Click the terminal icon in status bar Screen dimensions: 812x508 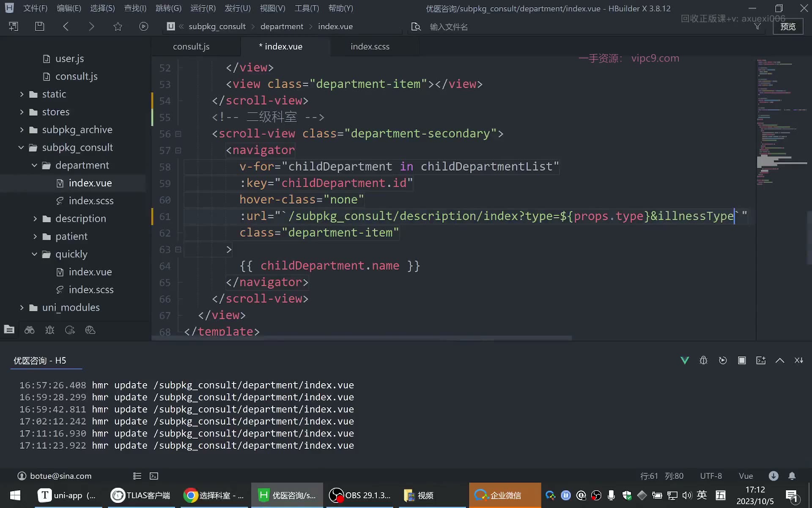pos(154,476)
